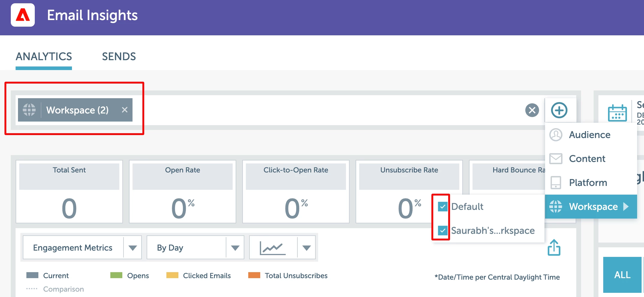Click the Default workspace label
The width and height of the screenshot is (644, 297).
click(467, 207)
